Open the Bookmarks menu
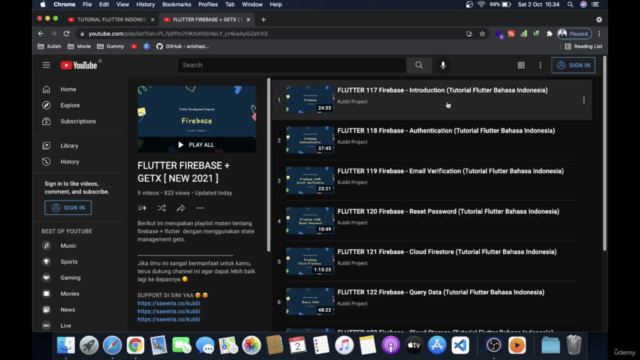Image resolution: width=640 pixels, height=360 pixels. point(176,4)
